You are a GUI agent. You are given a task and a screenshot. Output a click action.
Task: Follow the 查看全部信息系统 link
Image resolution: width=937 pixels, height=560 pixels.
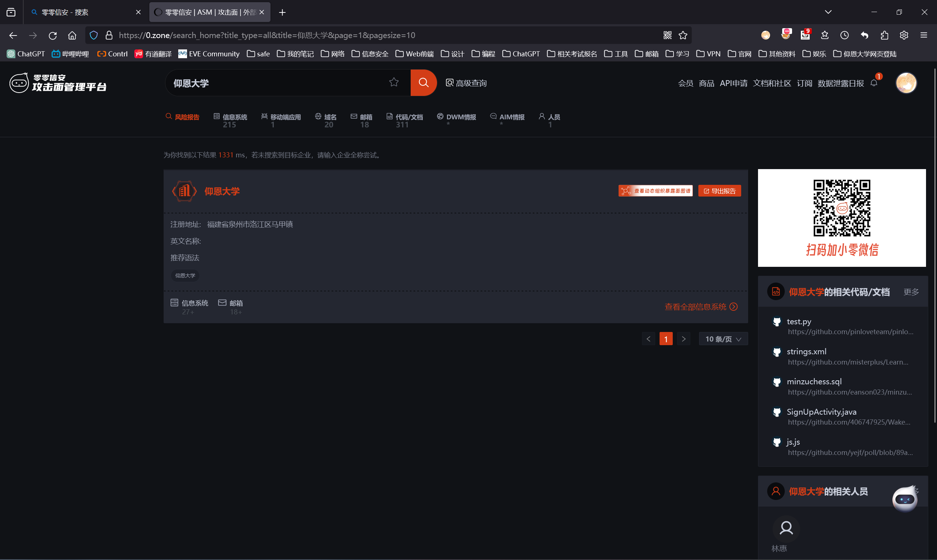pos(701,307)
